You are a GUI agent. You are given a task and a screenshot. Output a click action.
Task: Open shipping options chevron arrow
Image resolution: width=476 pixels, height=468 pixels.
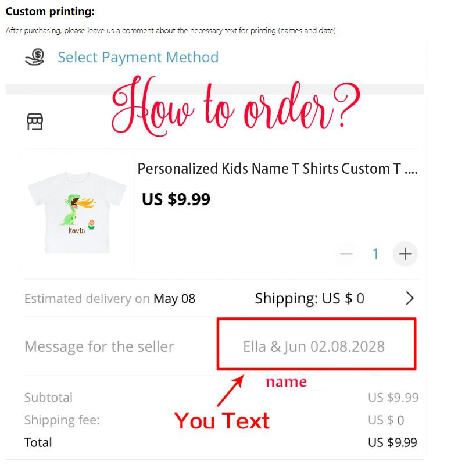coord(410,298)
